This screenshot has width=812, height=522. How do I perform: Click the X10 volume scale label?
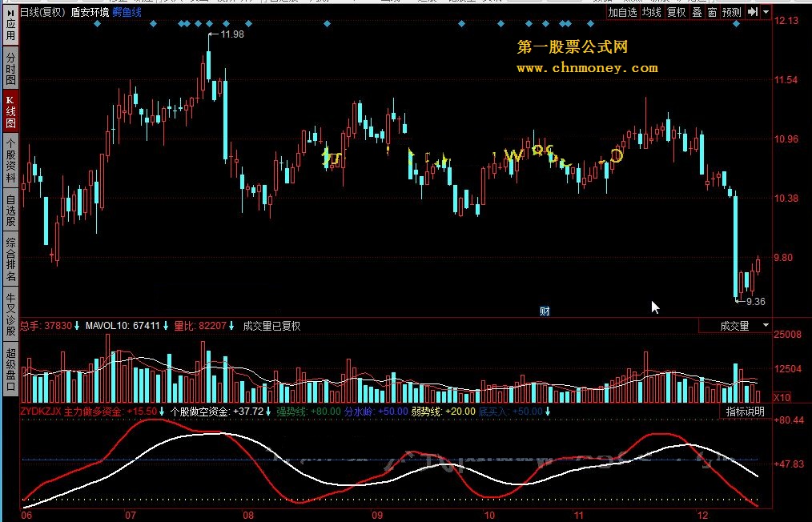click(782, 398)
